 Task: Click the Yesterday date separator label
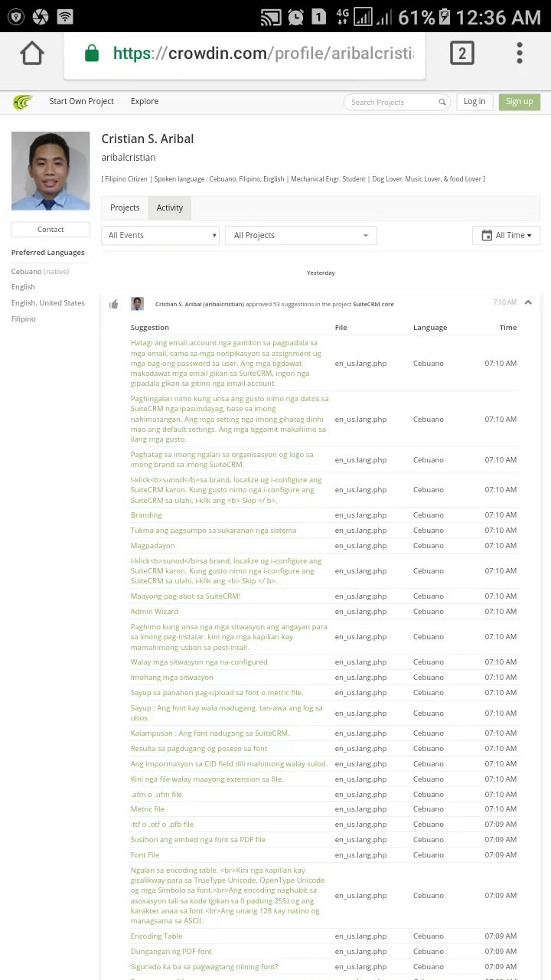pos(321,273)
